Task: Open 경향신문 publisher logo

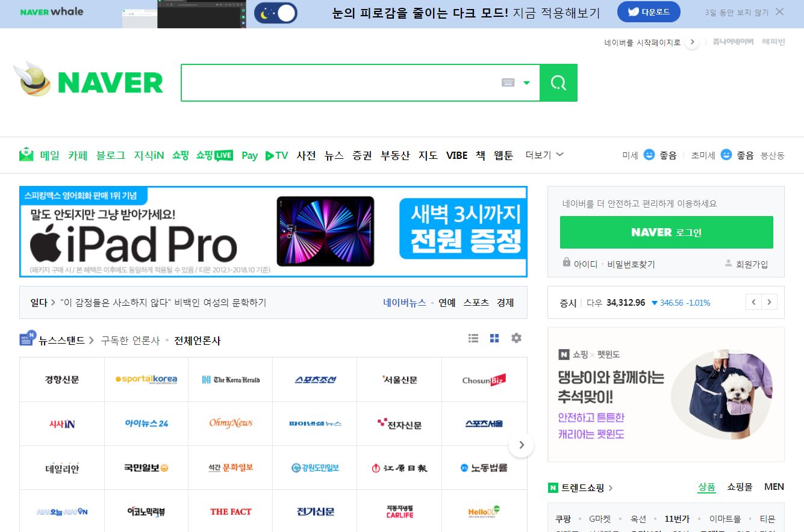Action: tap(62, 380)
